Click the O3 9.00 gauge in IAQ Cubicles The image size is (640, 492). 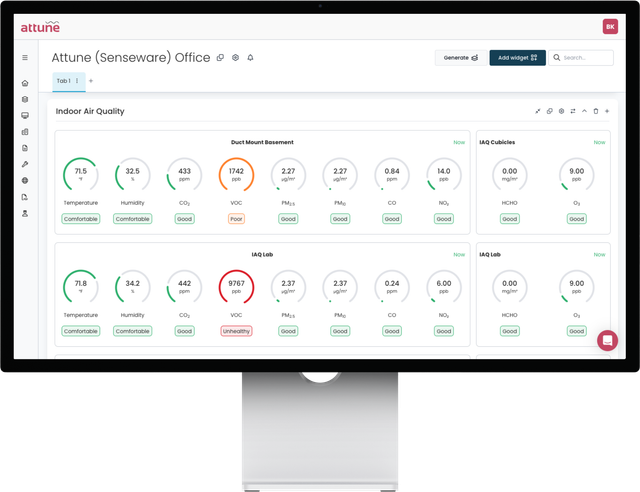coord(576,174)
